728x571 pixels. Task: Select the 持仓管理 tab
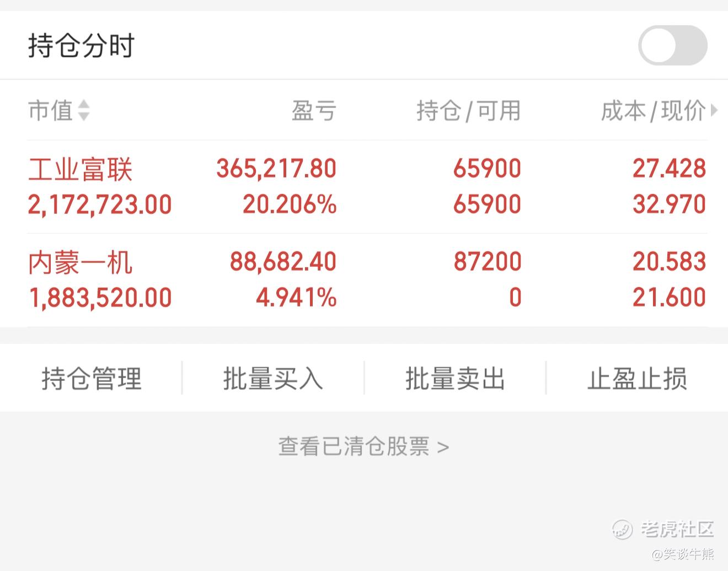(x=92, y=379)
